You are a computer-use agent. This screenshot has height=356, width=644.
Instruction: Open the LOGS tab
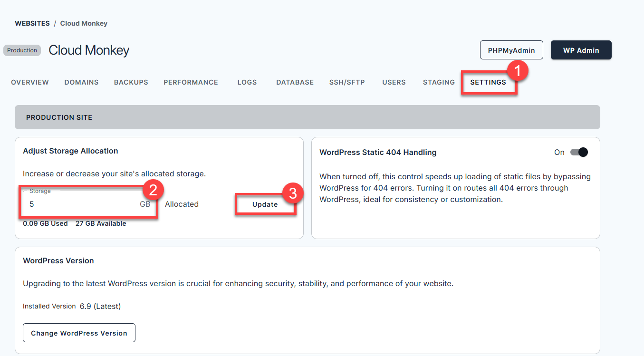247,82
